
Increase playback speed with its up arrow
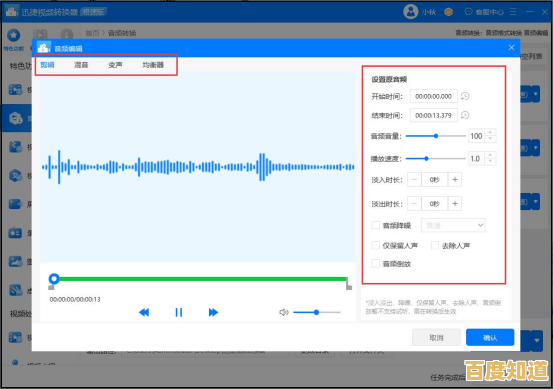pos(490,155)
